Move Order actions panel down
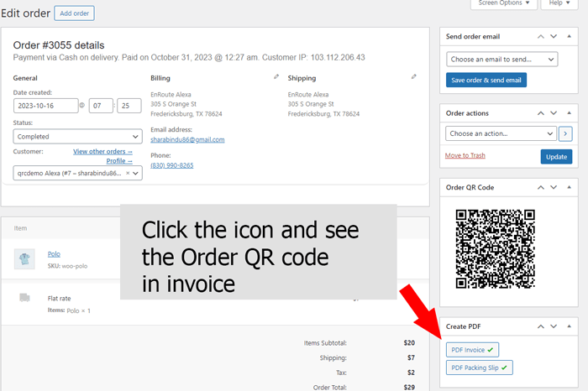The image size is (588, 391). (554, 113)
